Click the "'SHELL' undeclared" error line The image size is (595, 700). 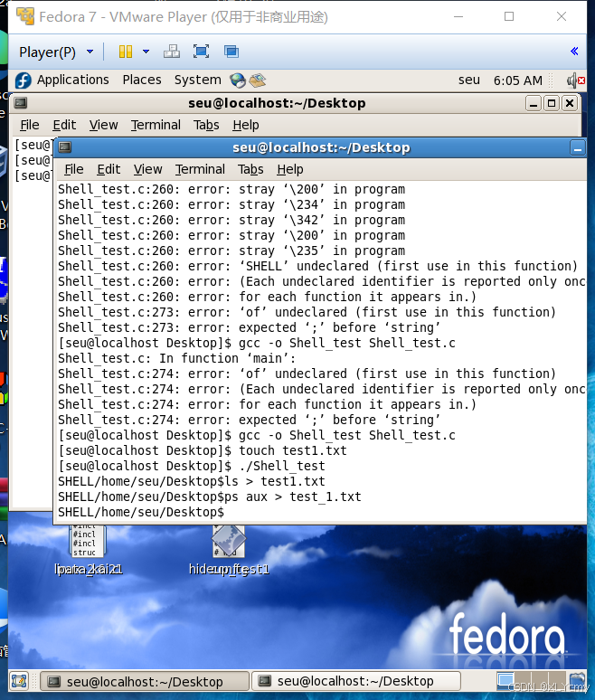tap(317, 266)
